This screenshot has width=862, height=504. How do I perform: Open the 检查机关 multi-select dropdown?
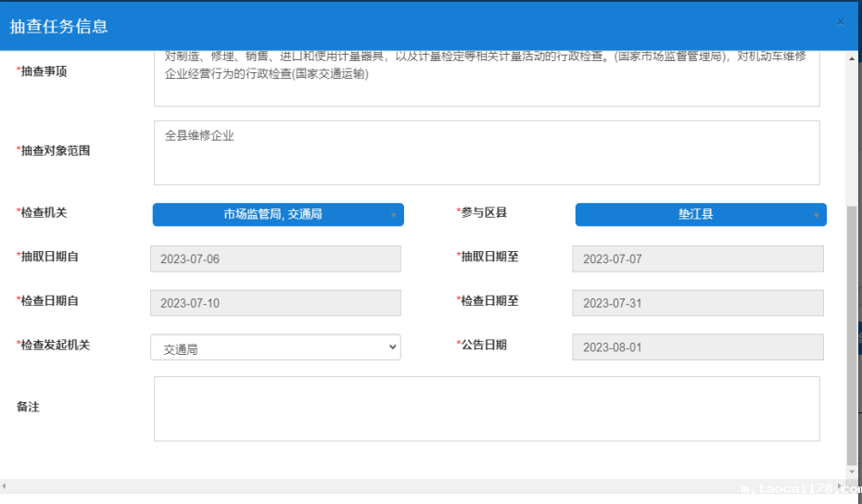[278, 215]
